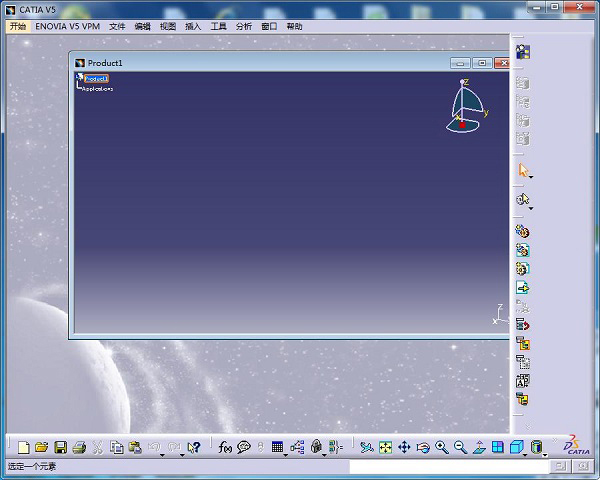Expand dropdown beside Lock icon
Screen dimensions: 600x480
pyautogui.click(x=324, y=455)
